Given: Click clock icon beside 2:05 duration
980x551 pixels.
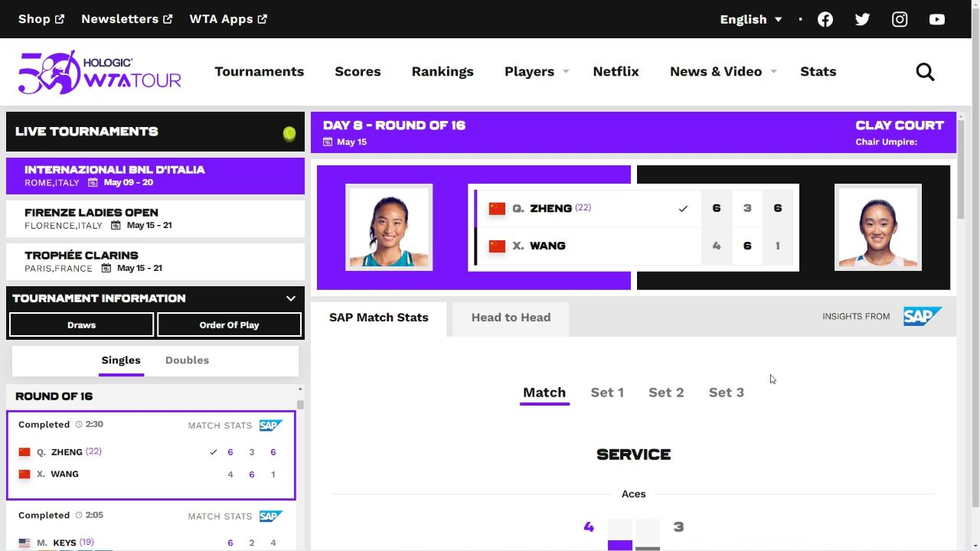Looking at the screenshot, I should coord(78,515).
